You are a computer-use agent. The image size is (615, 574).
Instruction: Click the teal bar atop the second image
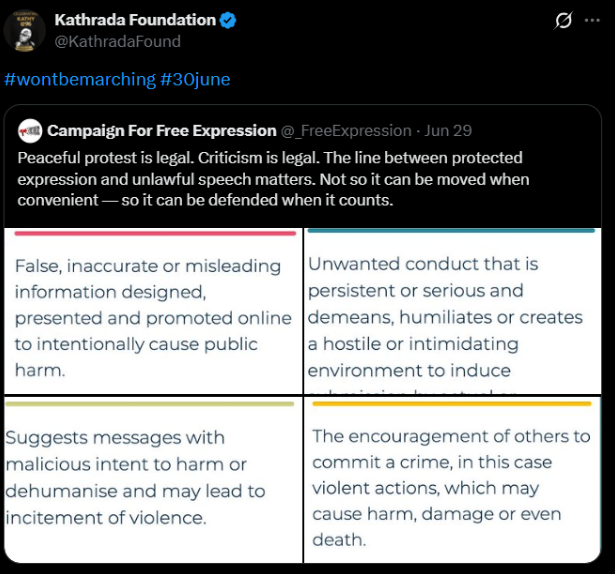pyautogui.click(x=451, y=231)
